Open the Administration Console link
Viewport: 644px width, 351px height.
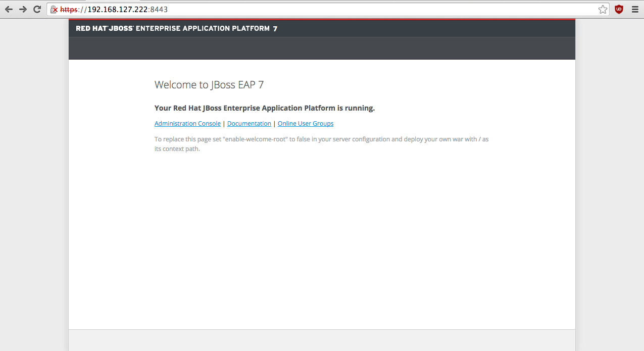(187, 124)
